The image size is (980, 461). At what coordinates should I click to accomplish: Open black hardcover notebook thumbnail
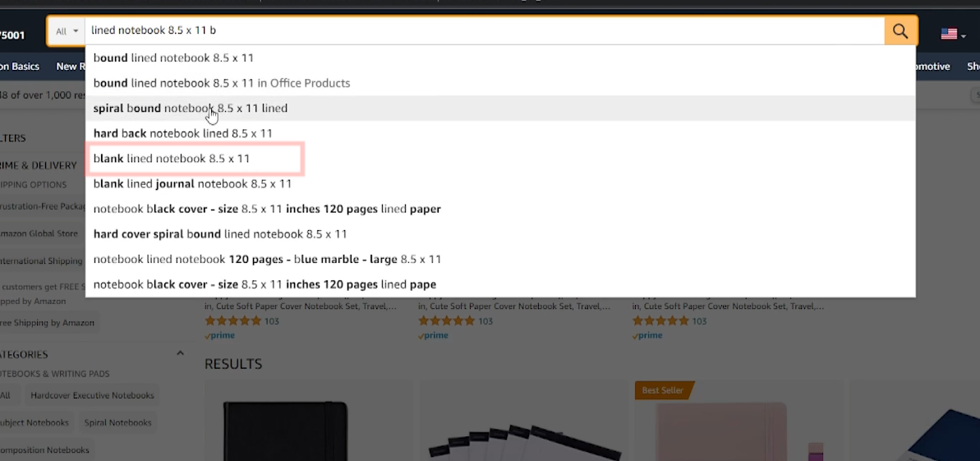click(x=285, y=431)
